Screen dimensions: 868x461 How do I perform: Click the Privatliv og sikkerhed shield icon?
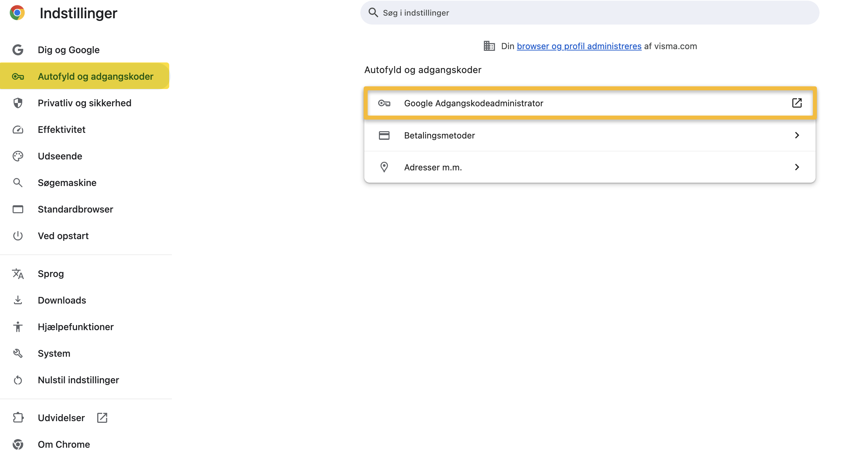click(18, 103)
